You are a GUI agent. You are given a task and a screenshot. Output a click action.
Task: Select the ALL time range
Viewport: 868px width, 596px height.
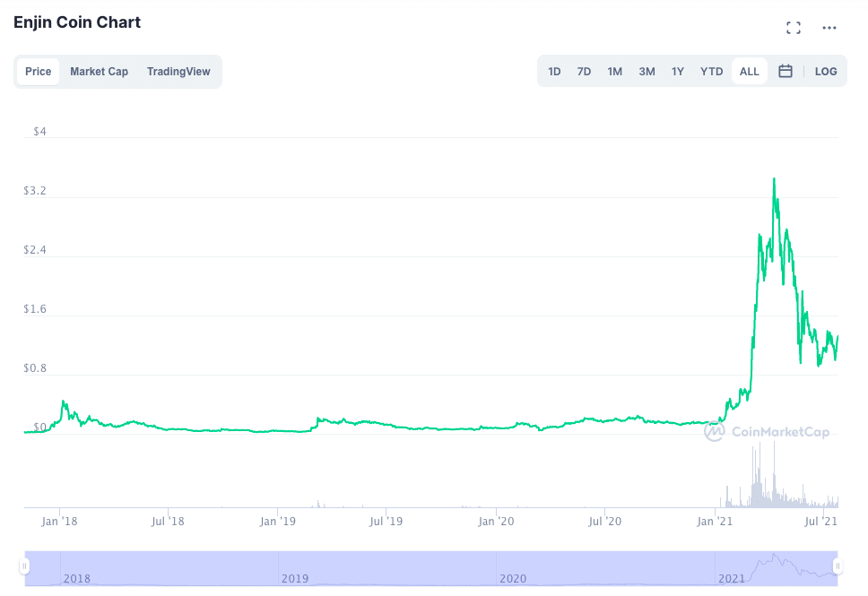[749, 72]
